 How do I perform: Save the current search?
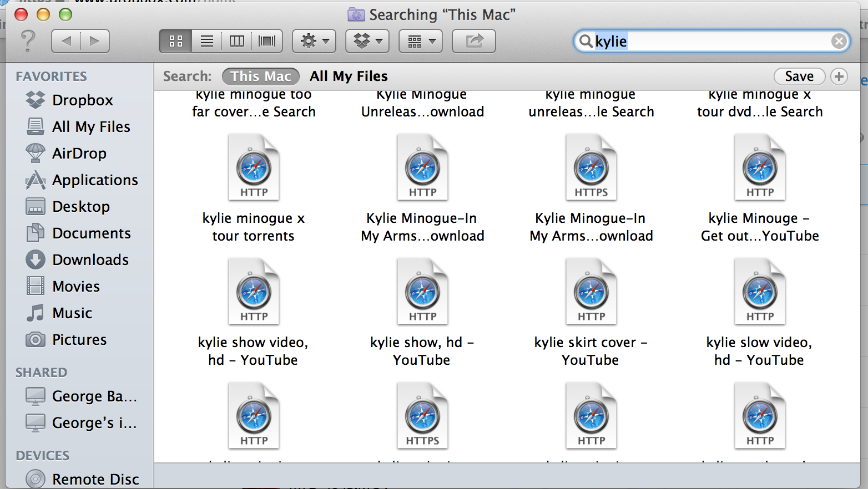pos(799,77)
